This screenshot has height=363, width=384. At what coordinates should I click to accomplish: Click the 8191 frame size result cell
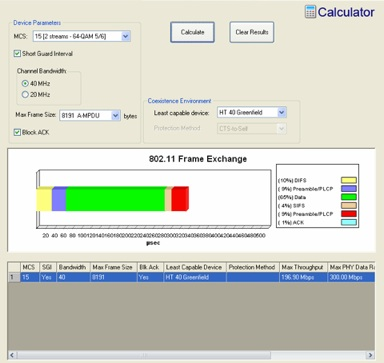click(113, 277)
